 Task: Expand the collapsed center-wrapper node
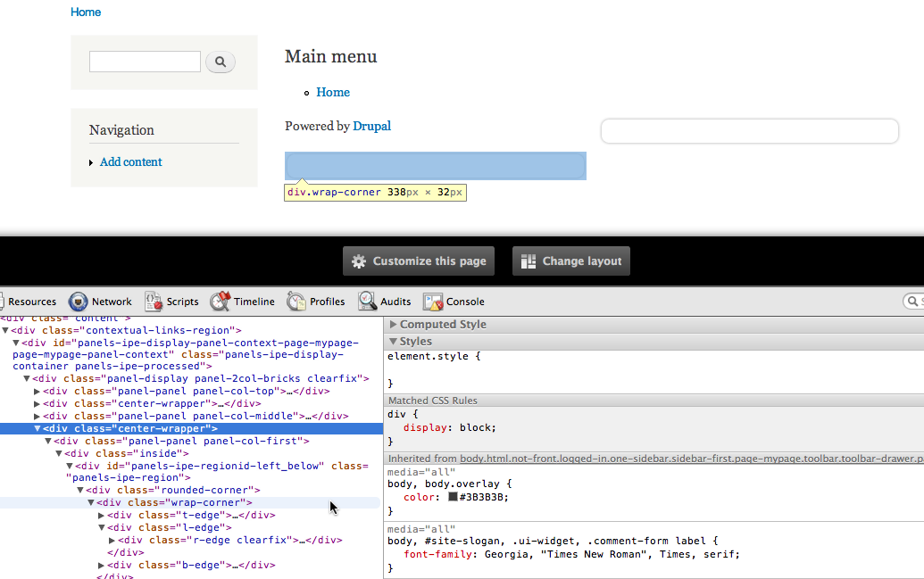[x=37, y=403]
